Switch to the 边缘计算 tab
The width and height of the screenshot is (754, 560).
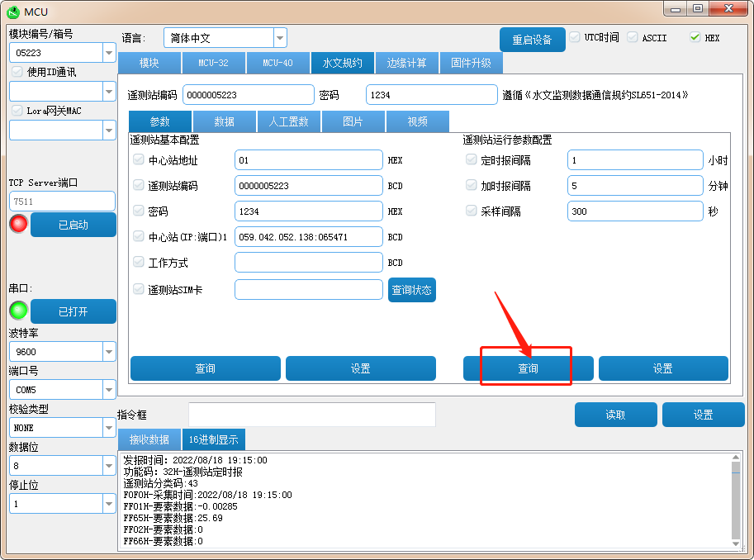406,63
